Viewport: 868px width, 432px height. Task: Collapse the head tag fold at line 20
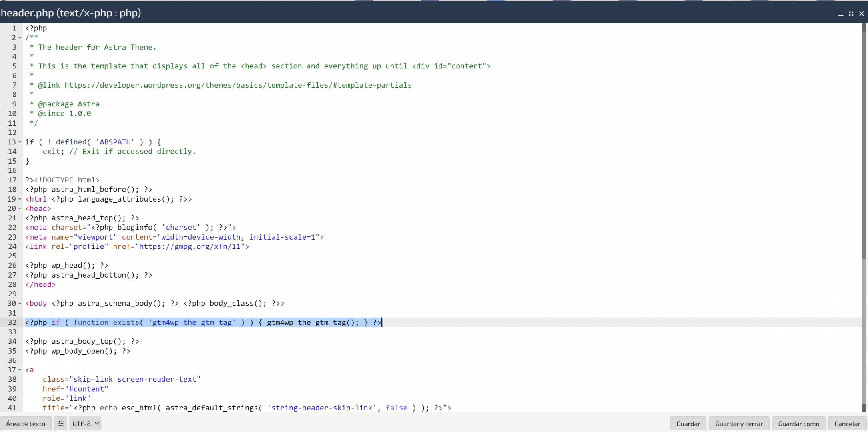[20, 208]
